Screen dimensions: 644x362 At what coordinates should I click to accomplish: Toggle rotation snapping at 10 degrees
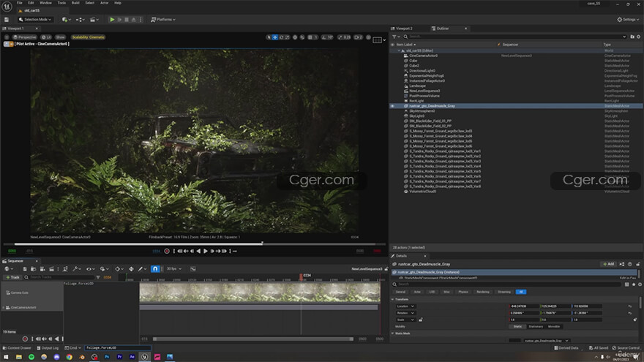(x=324, y=37)
